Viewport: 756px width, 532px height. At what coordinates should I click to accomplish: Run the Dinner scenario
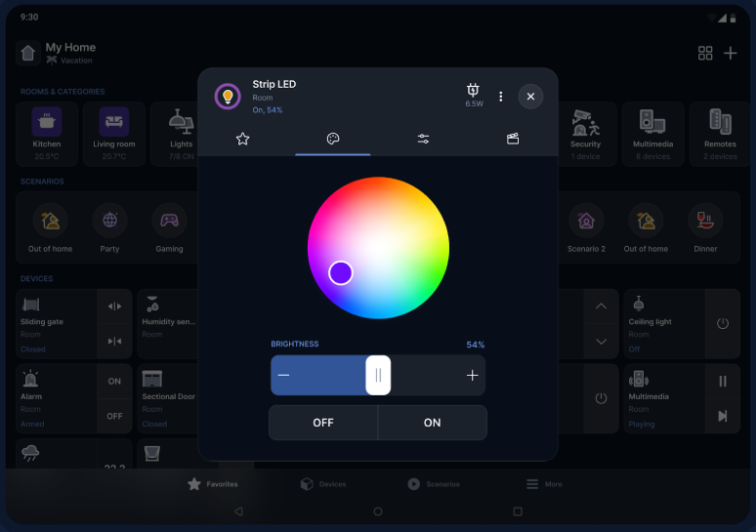[705, 228]
